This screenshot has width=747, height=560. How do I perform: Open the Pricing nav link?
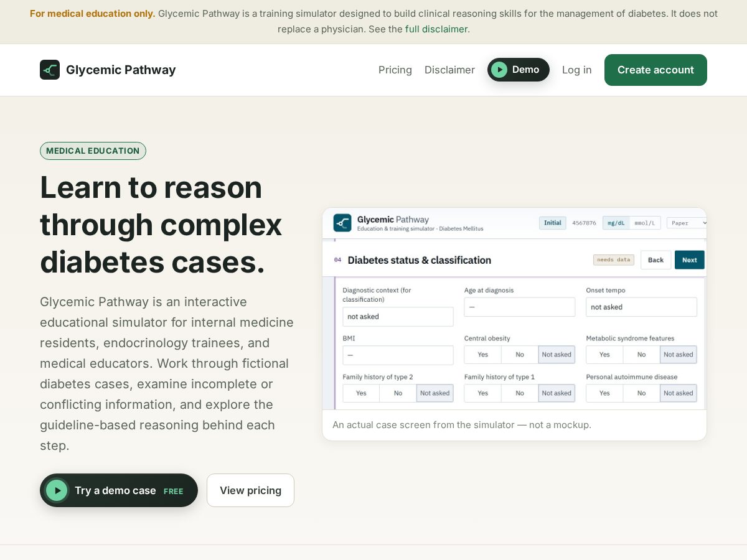click(x=395, y=70)
